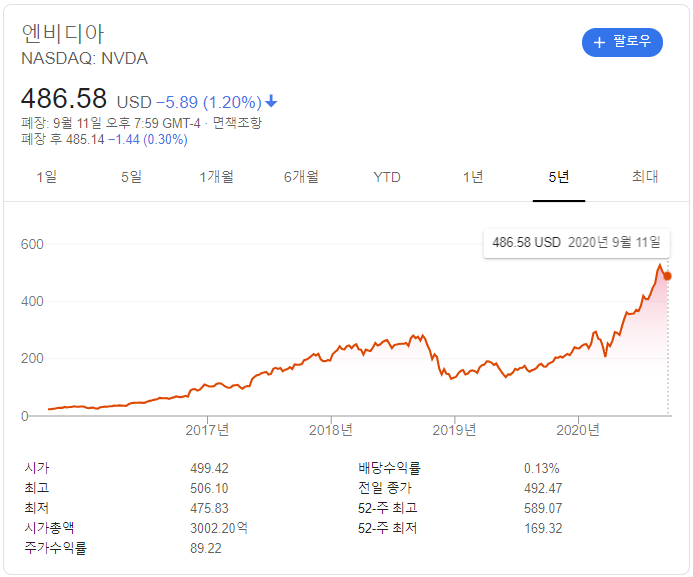Click the 2020년 axis label
This screenshot has width=693, height=577.
point(578,430)
